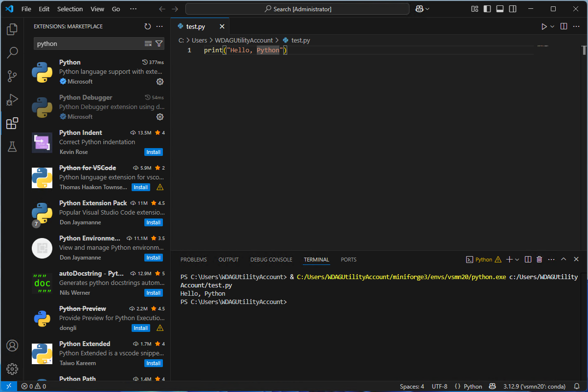Switch to the OUTPUT tab
The height and width of the screenshot is (392, 588).
click(x=228, y=260)
